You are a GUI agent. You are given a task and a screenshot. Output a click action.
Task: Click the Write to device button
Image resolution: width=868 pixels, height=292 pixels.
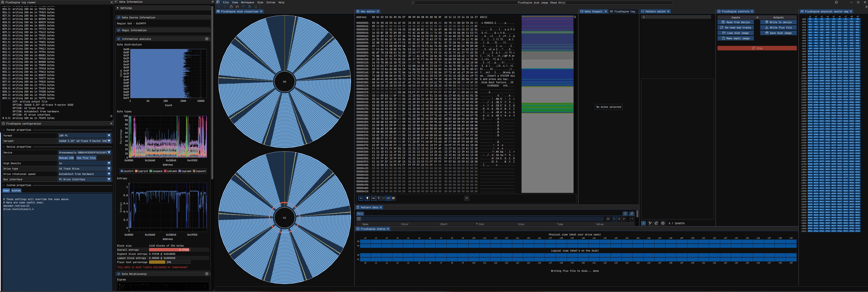coord(778,22)
